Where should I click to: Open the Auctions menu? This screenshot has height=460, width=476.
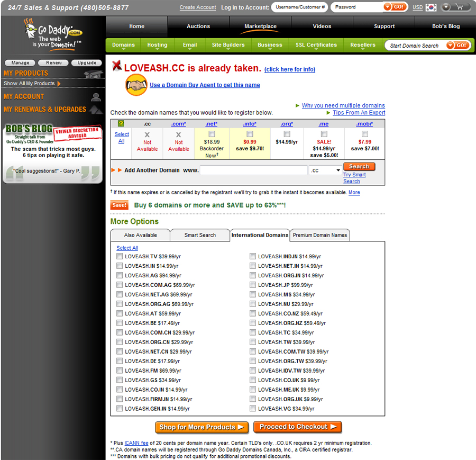coord(198,26)
